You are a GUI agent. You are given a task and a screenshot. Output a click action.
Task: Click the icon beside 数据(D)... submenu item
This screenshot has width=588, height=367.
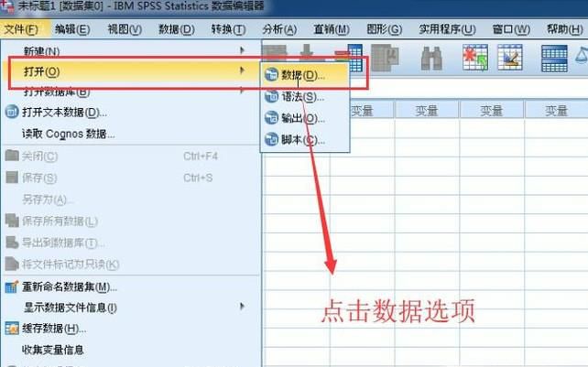point(271,75)
